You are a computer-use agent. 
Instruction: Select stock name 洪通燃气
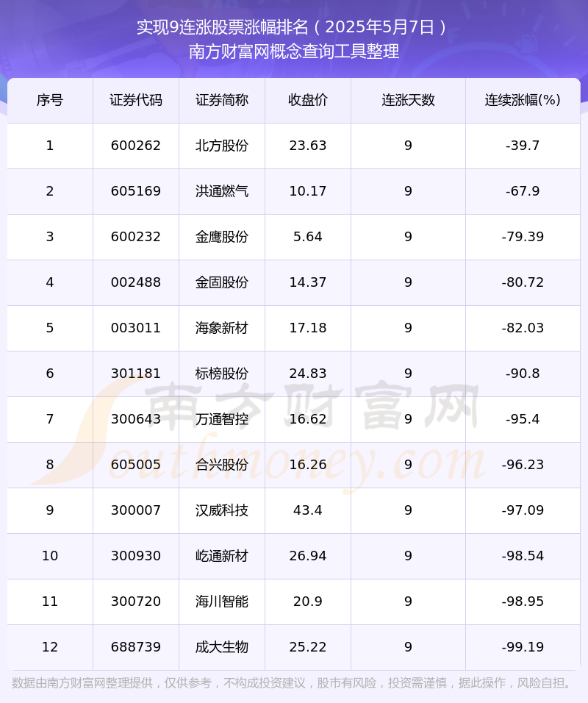(x=222, y=191)
